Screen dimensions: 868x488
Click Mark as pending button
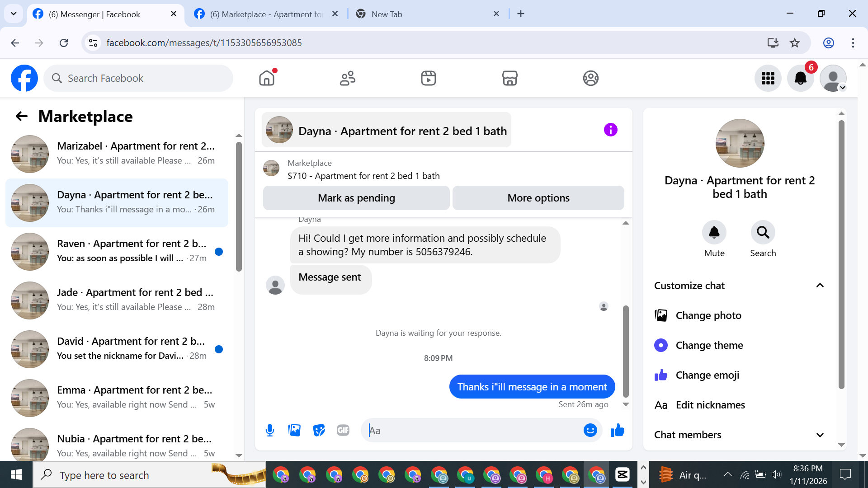coord(356,198)
